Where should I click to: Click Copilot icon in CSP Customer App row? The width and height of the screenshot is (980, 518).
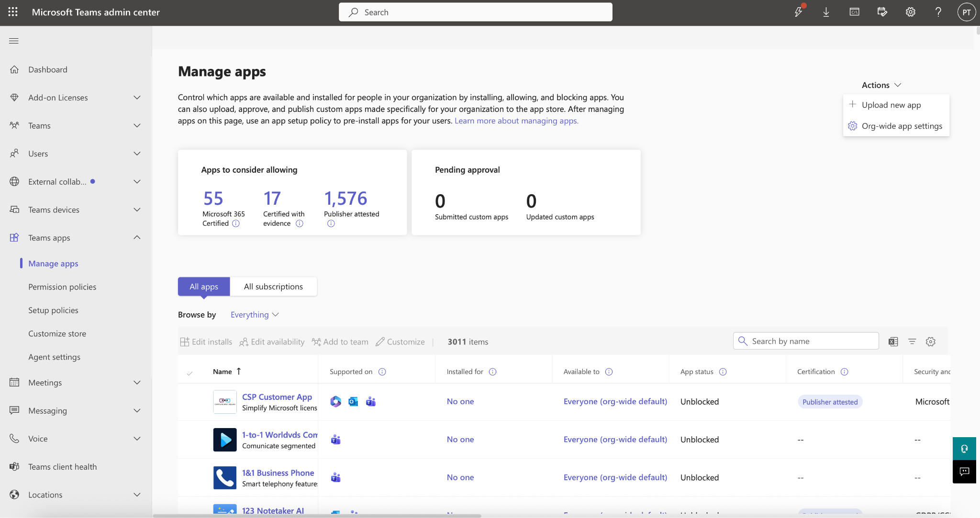click(x=336, y=401)
